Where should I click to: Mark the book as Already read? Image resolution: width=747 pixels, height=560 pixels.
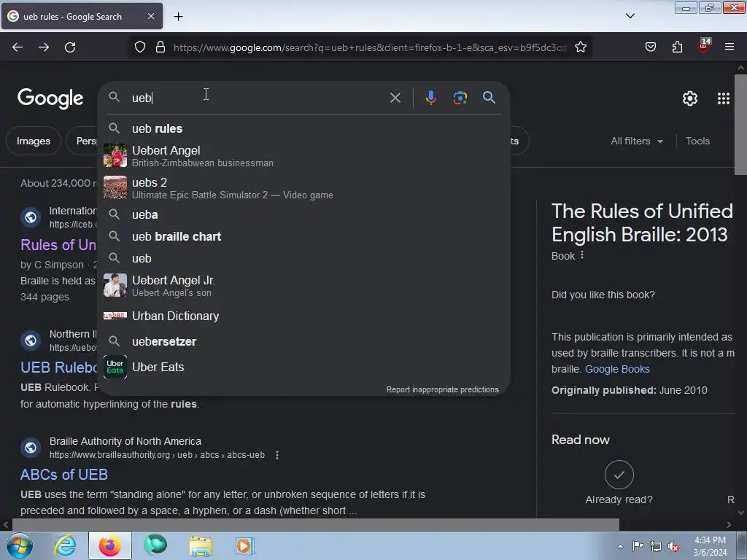tap(619, 475)
